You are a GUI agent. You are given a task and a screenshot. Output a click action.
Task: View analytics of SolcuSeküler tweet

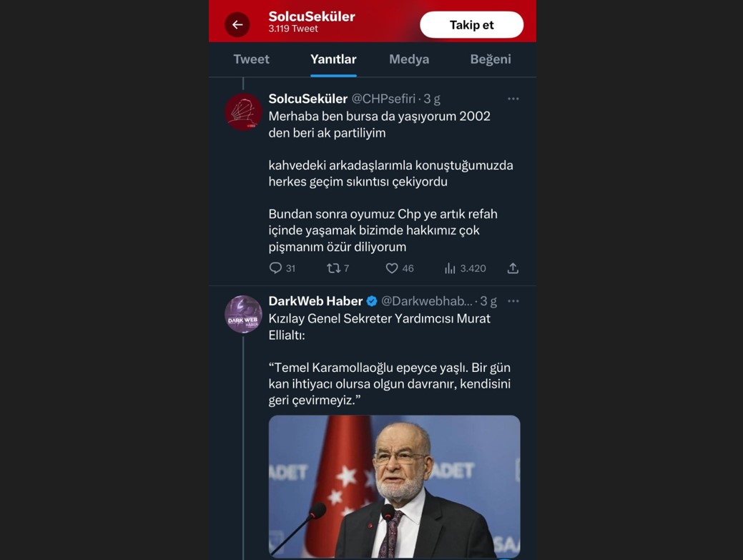coord(450,268)
